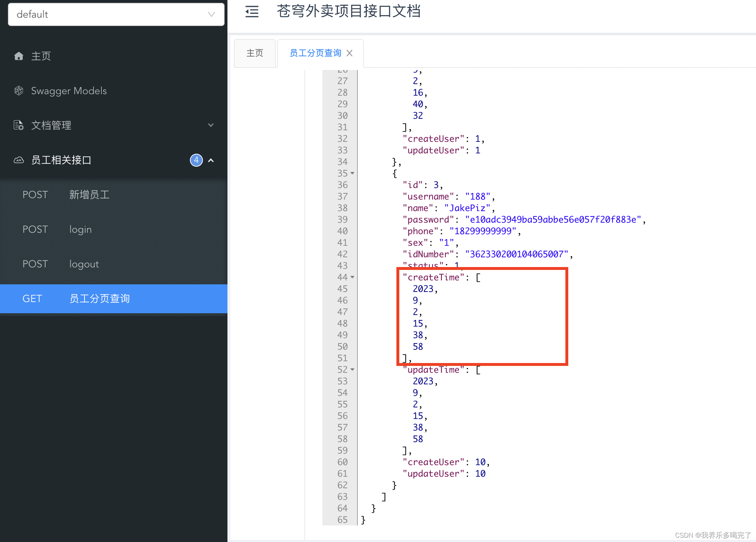The width and height of the screenshot is (756, 542).
Task: Toggle the sidebar collapse menu icon
Action: [252, 12]
